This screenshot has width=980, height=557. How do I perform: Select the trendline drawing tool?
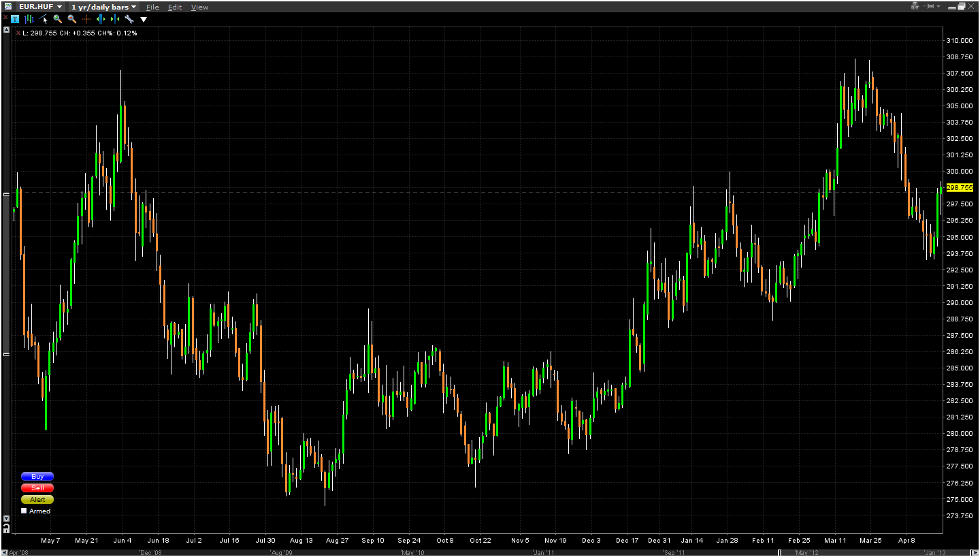(x=44, y=19)
